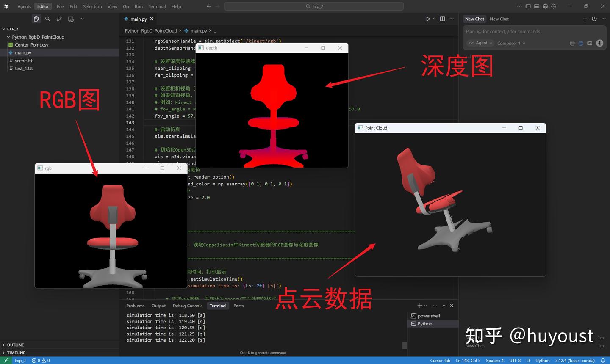
Task: Toggle Secondary Side Bar visibility icon
Action: [x=545, y=6]
